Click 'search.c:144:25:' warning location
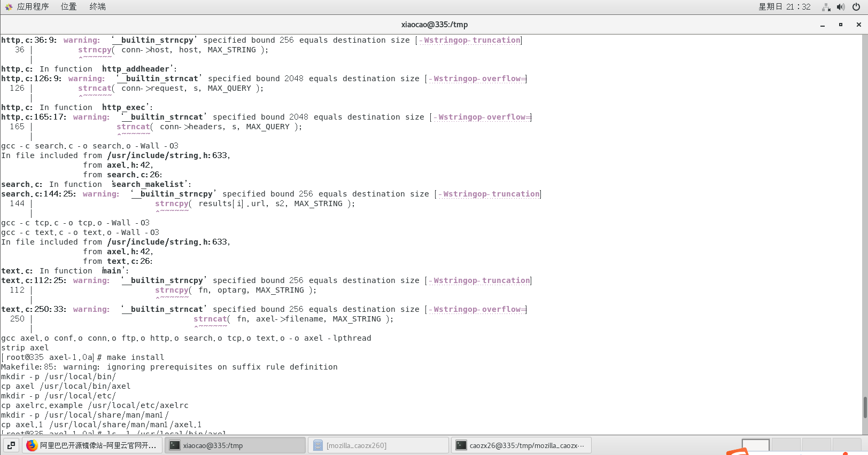This screenshot has width=868, height=455. click(x=38, y=194)
